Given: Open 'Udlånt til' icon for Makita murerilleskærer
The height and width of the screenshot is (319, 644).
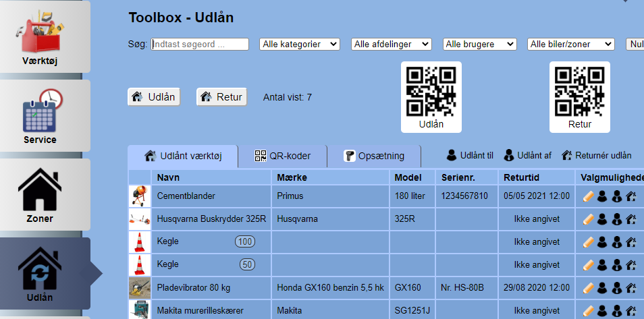Looking at the screenshot, I should point(602,311).
